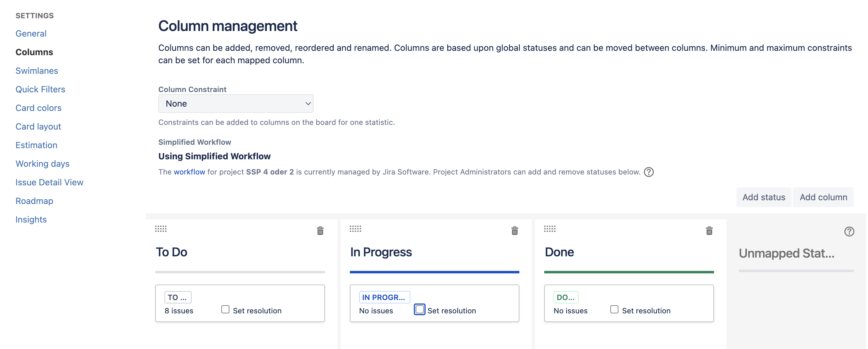This screenshot has width=868, height=349.
Task: Select the IN PROGR... status lozenge
Action: coord(384,298)
